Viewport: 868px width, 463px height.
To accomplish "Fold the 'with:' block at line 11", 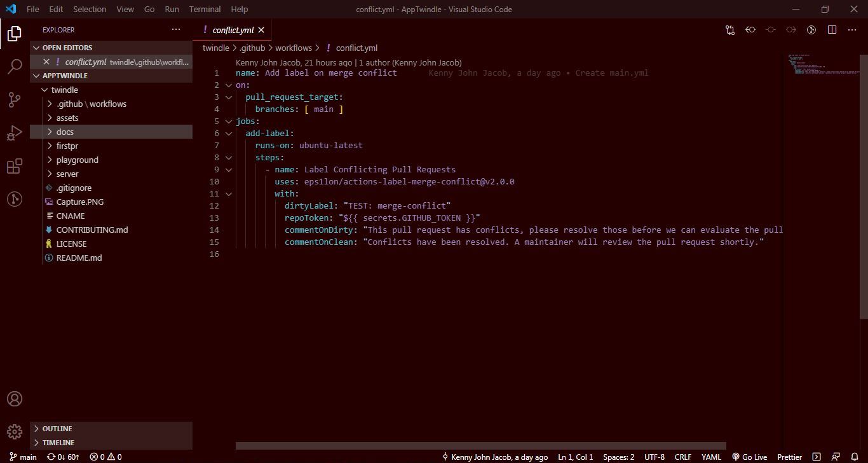I will (228, 194).
